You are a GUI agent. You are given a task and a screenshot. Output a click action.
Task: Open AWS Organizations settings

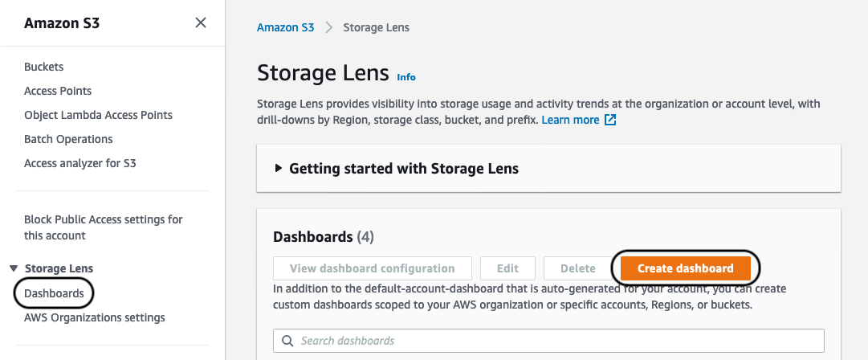click(x=95, y=318)
